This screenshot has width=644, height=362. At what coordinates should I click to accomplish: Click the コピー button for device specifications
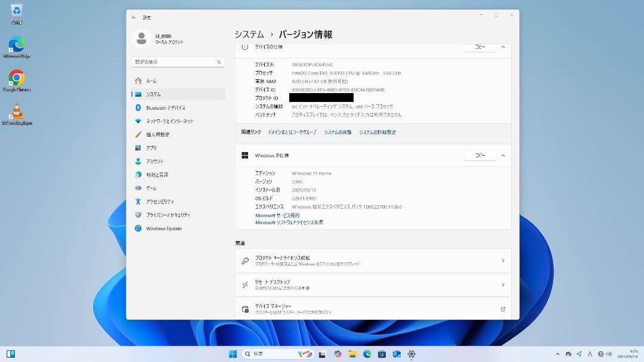[x=479, y=47]
